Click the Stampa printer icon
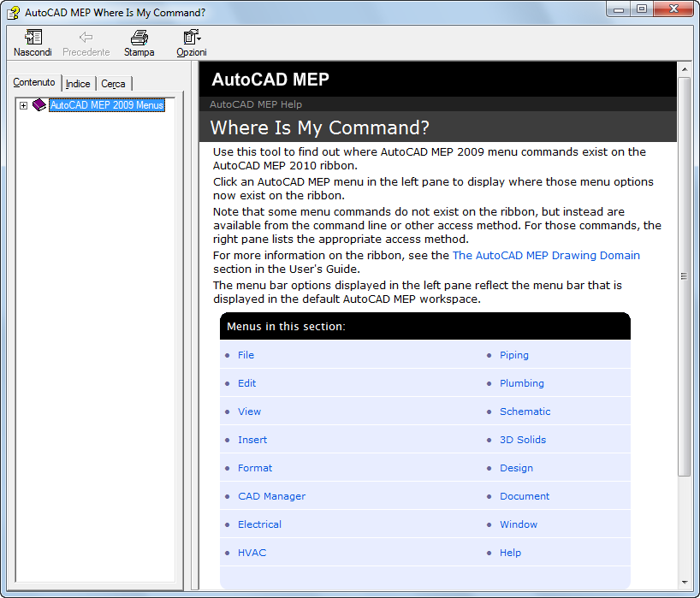The image size is (700, 598). click(139, 38)
